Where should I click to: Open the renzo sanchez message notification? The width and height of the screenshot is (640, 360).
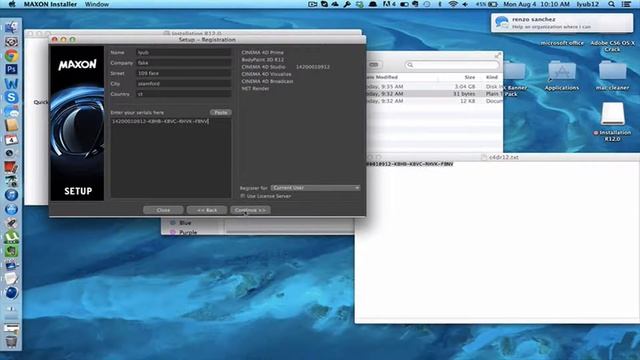tap(562, 23)
